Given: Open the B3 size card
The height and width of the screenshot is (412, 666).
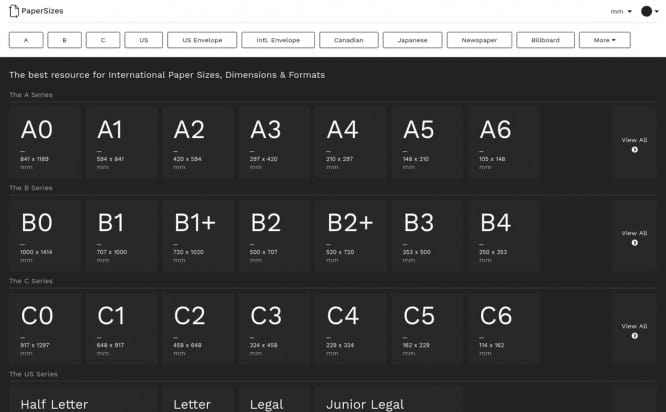Looking at the screenshot, I should point(427,236).
